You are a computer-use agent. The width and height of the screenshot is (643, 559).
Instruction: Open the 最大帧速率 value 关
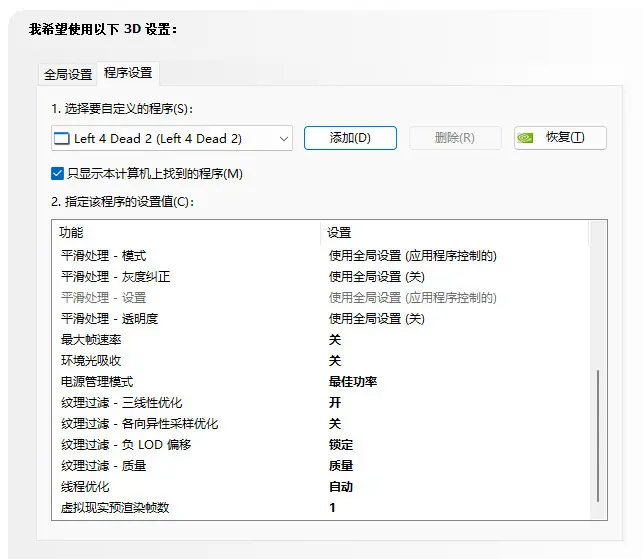pyautogui.click(x=335, y=340)
